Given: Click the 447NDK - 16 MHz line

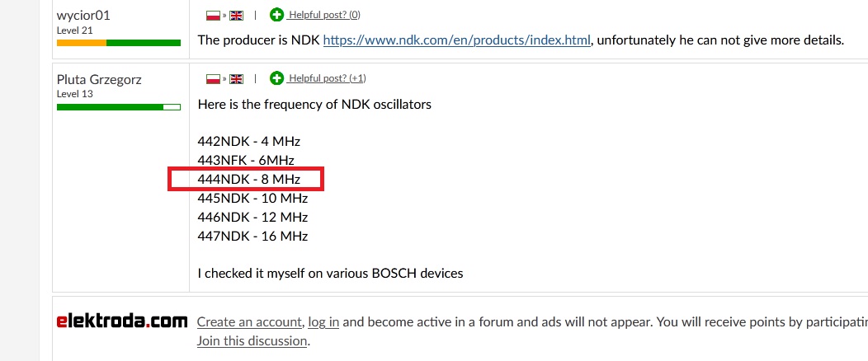Looking at the screenshot, I should (253, 237).
